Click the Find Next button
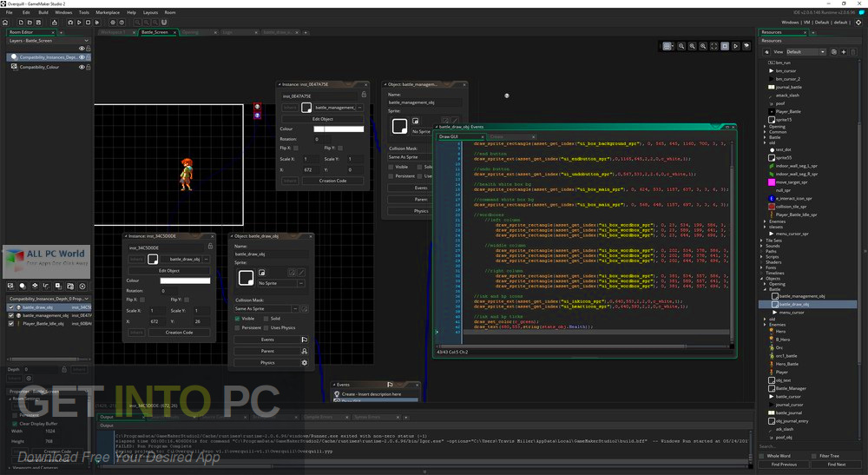The image size is (868, 475). (x=837, y=465)
